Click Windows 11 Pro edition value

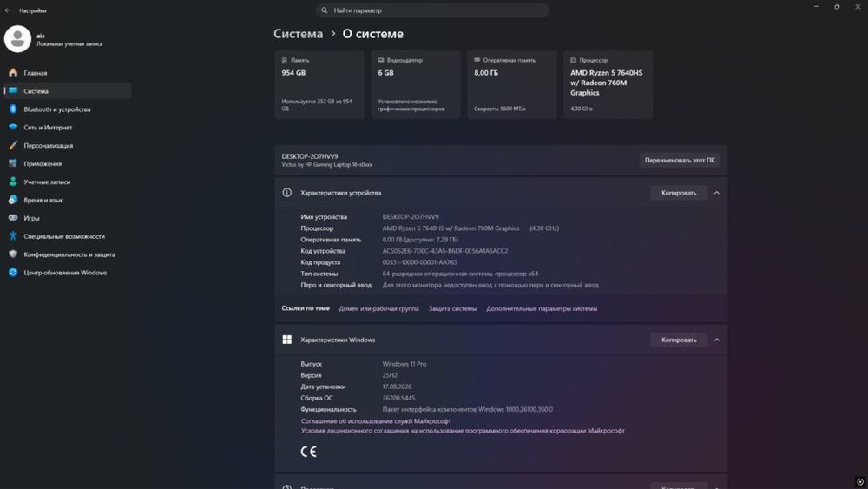404,364
